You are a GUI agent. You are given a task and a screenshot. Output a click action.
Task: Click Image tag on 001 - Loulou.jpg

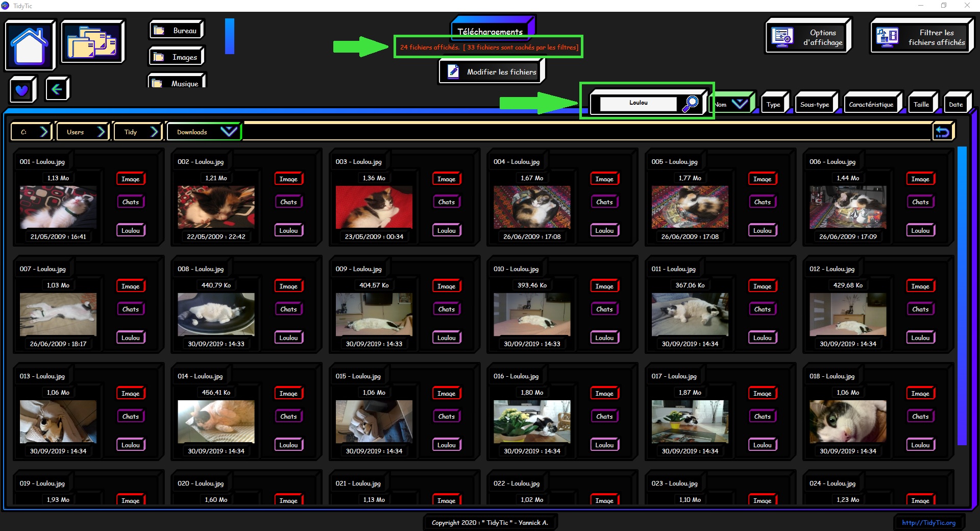[131, 179]
